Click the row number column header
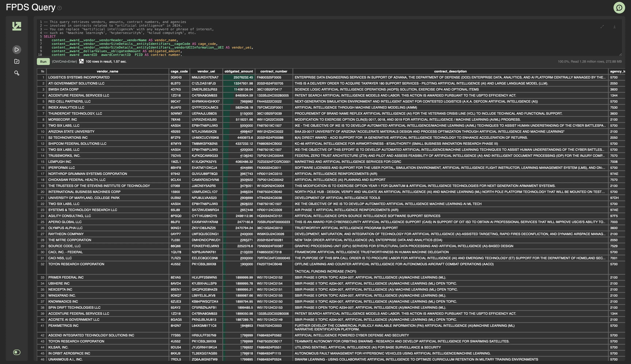The image size is (631, 364). tap(41, 71)
